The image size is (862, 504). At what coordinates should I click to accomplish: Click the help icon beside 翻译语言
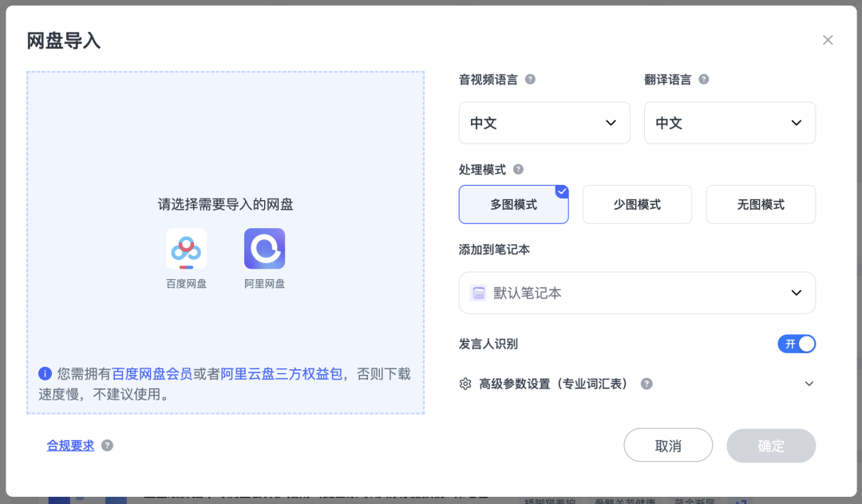[x=704, y=79]
